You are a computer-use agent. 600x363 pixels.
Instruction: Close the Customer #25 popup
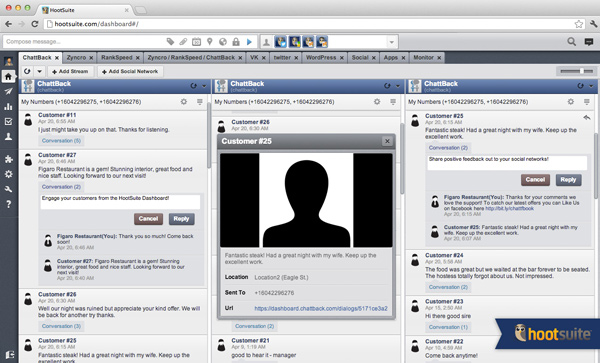click(387, 141)
